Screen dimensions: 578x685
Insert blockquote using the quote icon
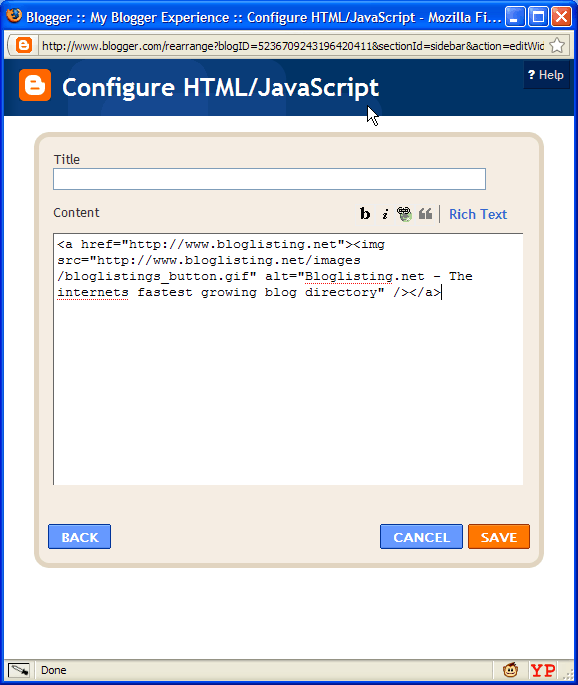click(426, 214)
